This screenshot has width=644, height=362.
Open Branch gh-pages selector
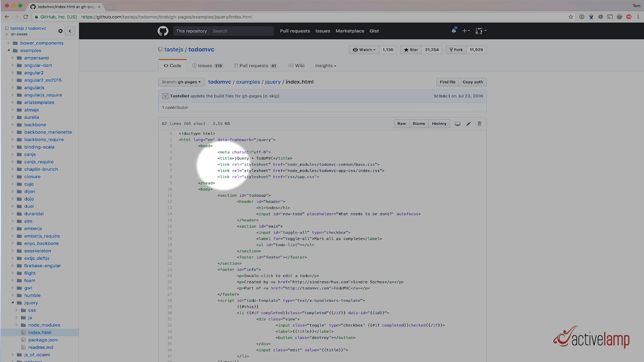(181, 82)
